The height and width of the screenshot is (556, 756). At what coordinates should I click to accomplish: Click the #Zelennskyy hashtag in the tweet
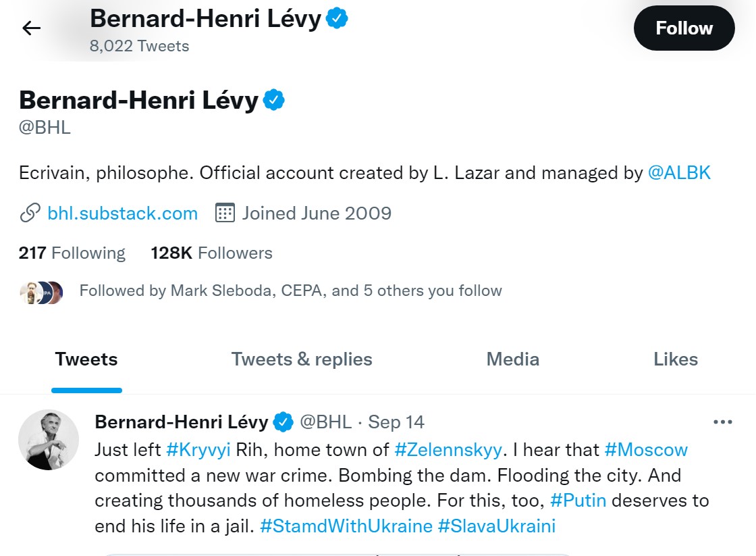[448, 449]
